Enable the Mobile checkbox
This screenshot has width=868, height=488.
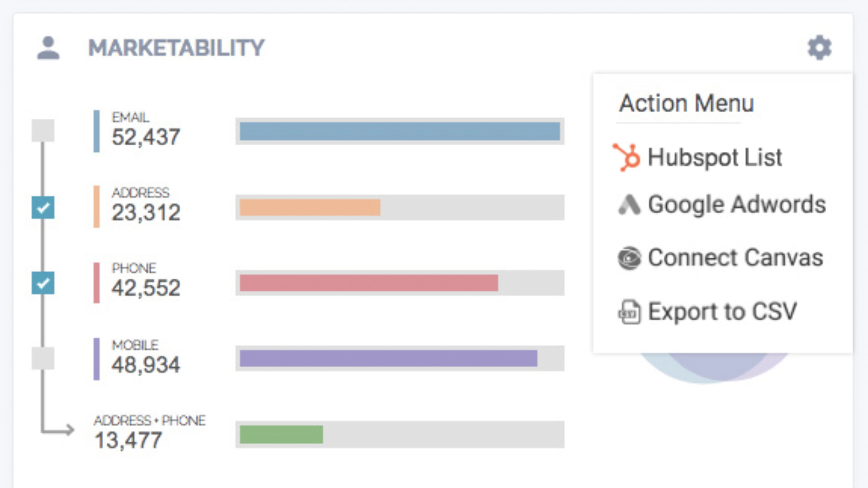click(43, 358)
